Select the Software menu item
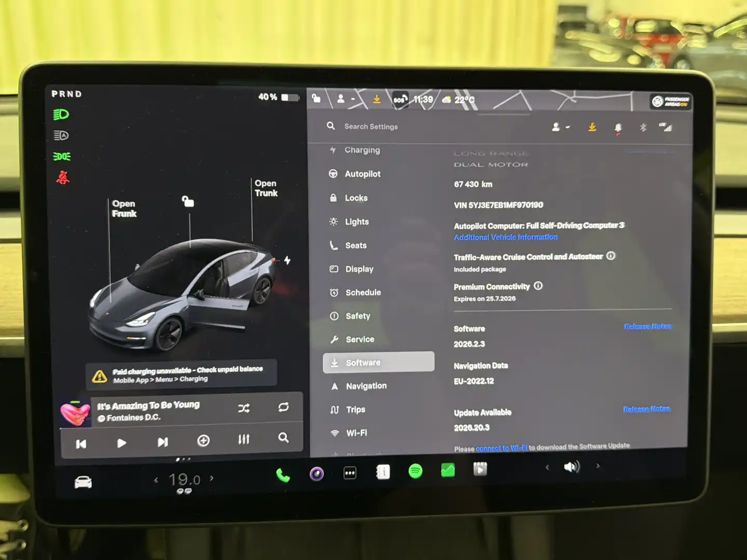Screen dimensions: 747x560 tap(379, 362)
